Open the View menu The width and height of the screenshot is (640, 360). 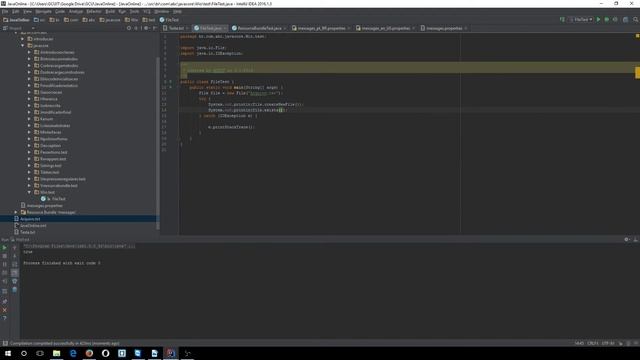coord(27,11)
